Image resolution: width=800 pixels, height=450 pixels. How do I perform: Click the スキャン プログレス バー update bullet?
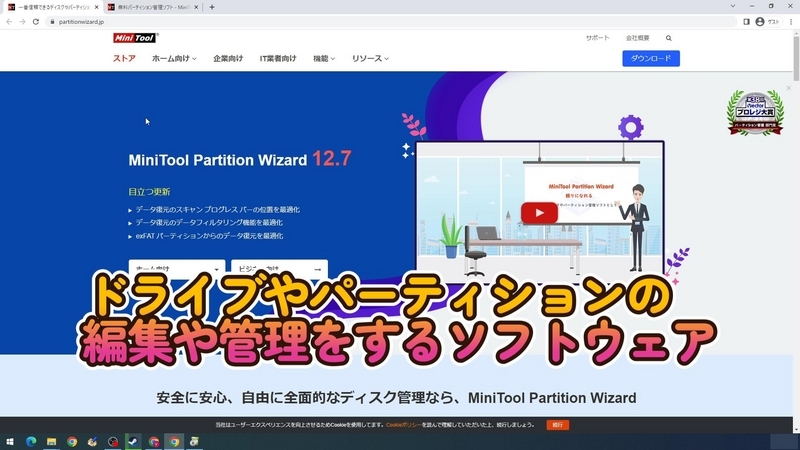[217, 210]
